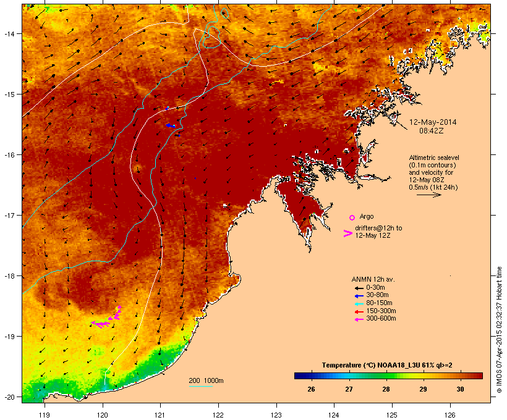The width and height of the screenshot is (507, 420).
Task: Click the longitude label 124
Action: pyautogui.click(x=334, y=415)
